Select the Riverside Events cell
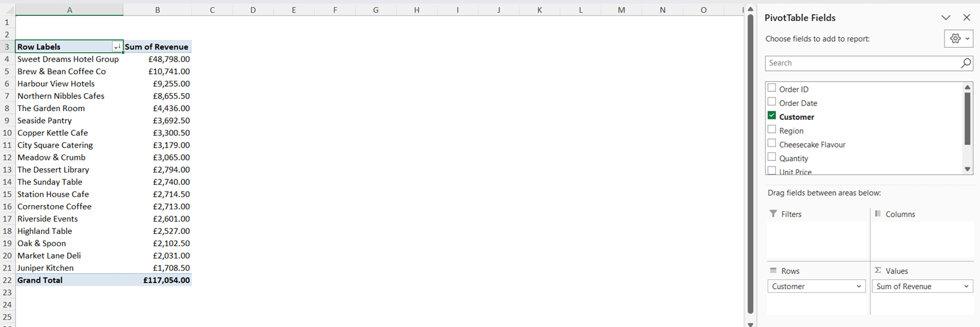The height and width of the screenshot is (327, 980). pyautogui.click(x=69, y=219)
